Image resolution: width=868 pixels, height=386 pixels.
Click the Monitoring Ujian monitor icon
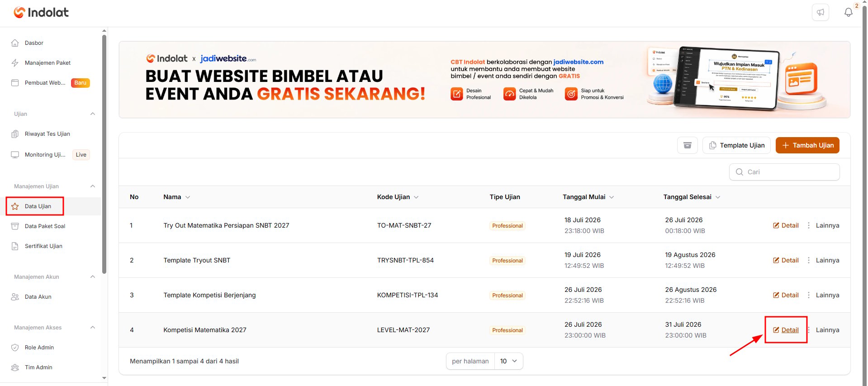point(15,155)
